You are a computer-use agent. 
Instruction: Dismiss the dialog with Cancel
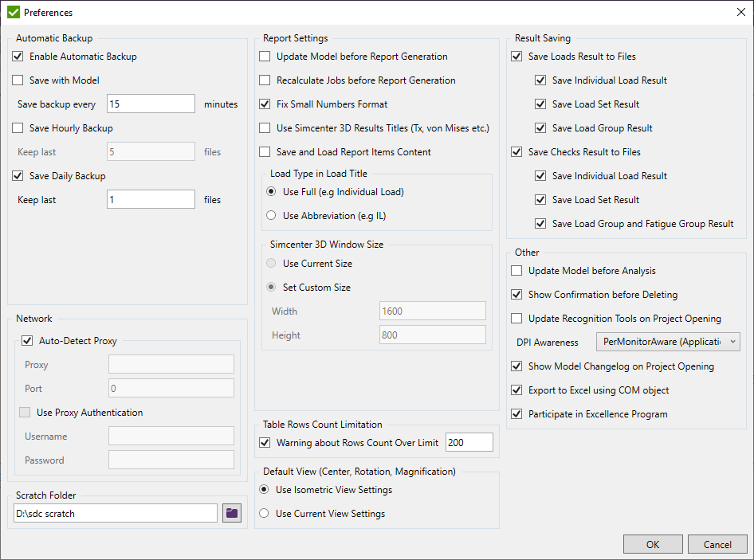[717, 544]
